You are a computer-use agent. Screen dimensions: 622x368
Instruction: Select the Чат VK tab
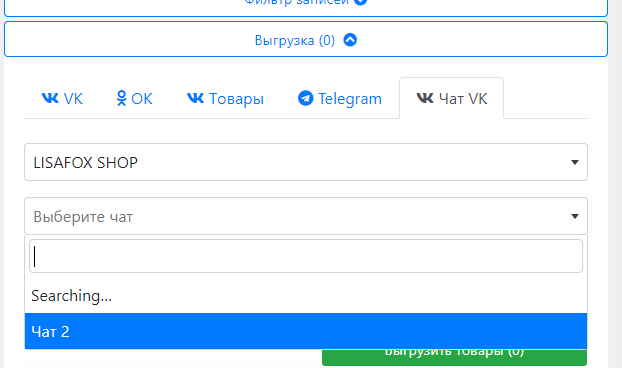pyautogui.click(x=451, y=98)
